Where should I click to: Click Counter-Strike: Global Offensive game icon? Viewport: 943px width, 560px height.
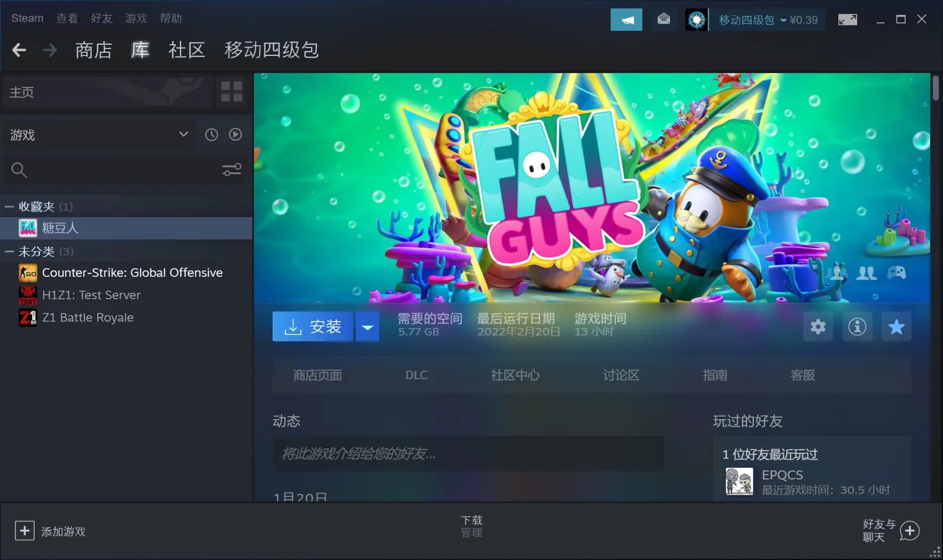pyautogui.click(x=28, y=273)
